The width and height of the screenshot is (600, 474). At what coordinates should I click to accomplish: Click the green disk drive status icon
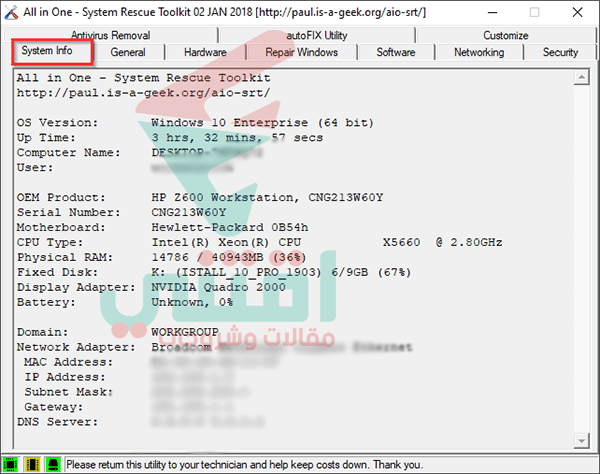53,464
